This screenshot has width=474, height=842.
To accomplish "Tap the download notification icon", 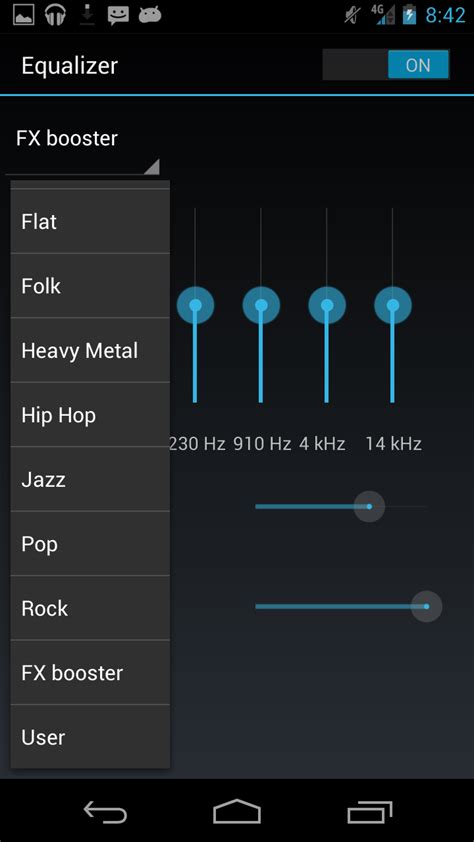I will (x=87, y=15).
